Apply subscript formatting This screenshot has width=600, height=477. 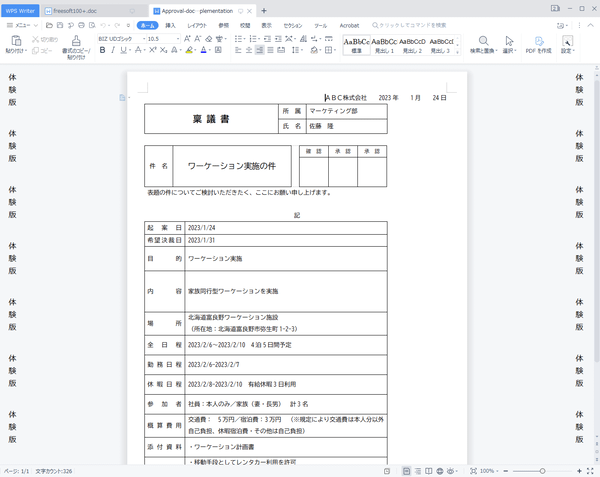163,50
